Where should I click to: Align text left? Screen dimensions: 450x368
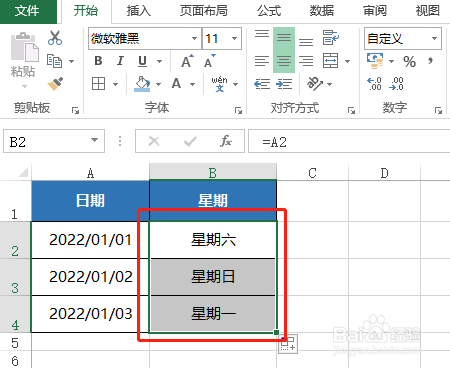pyautogui.click(x=262, y=61)
